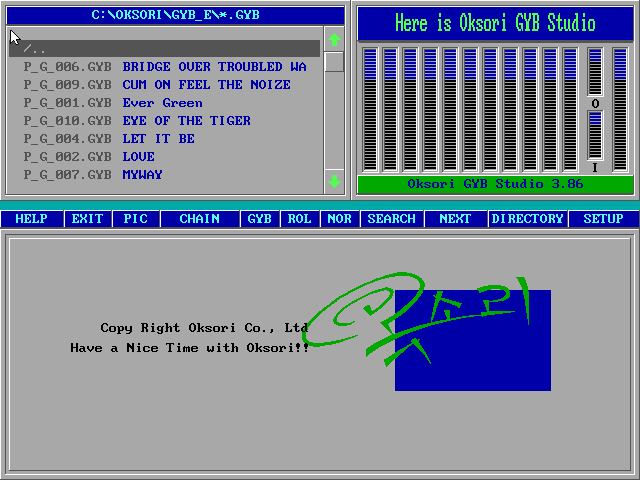Select P_G_004.GYB Let It Be

(x=164, y=138)
